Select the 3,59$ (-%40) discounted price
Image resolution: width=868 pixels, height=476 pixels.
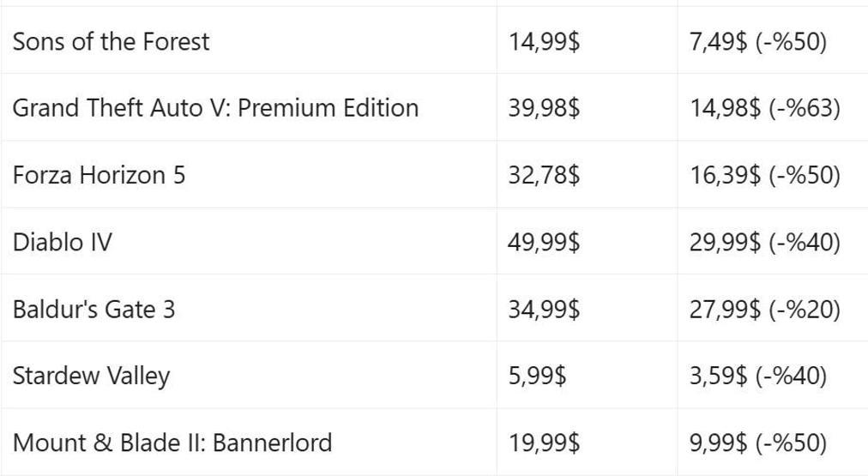coord(757,376)
